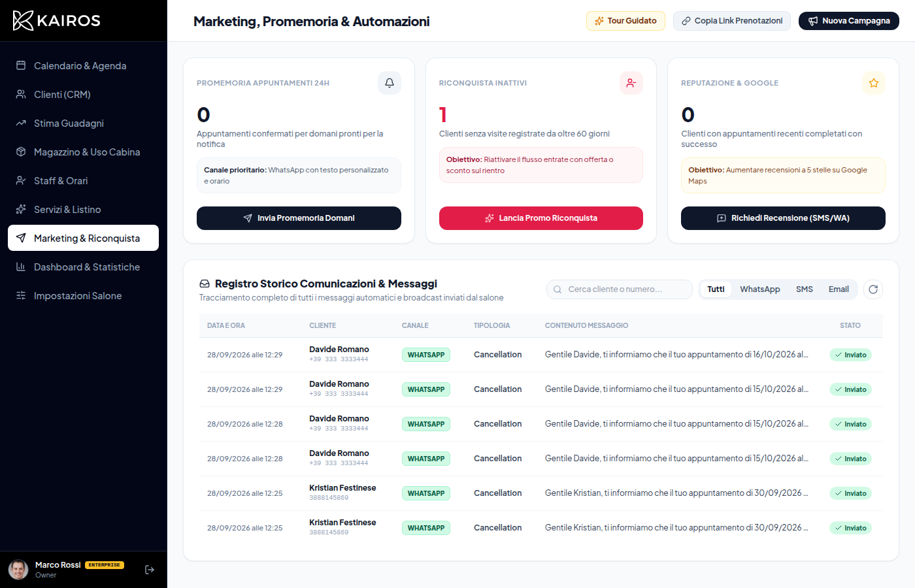Click the ENTERPRISE badge
915x588 pixels.
105,565
